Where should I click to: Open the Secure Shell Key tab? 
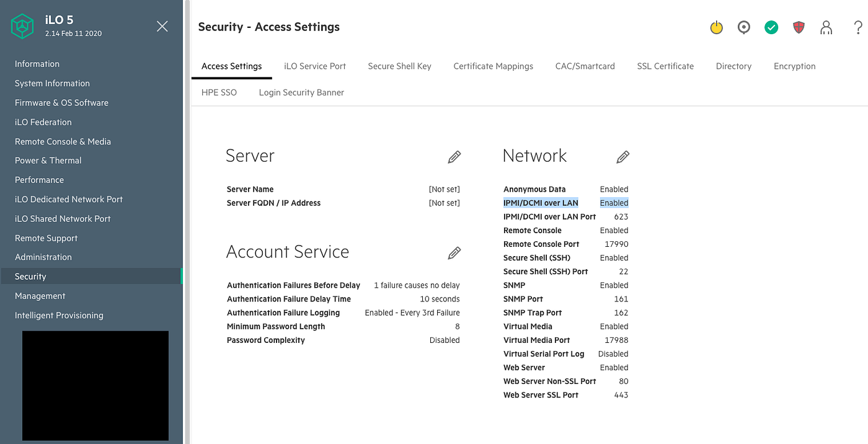tap(399, 66)
